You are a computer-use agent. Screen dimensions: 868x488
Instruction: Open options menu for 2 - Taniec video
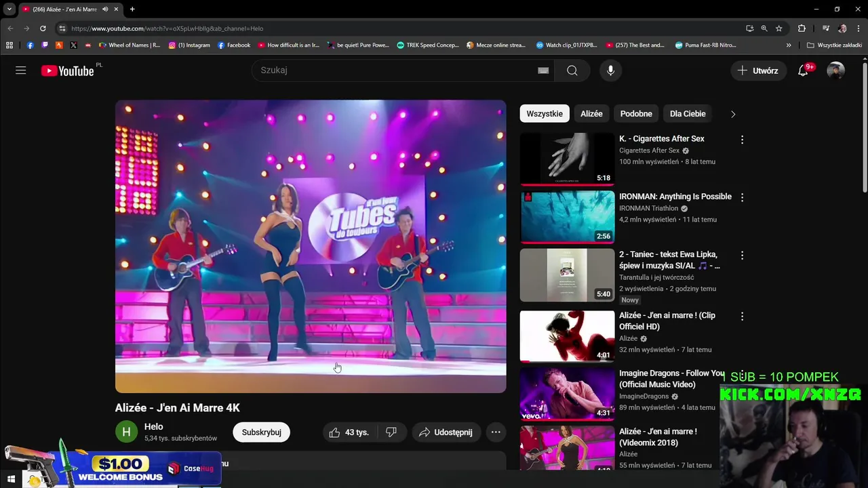coord(742,256)
